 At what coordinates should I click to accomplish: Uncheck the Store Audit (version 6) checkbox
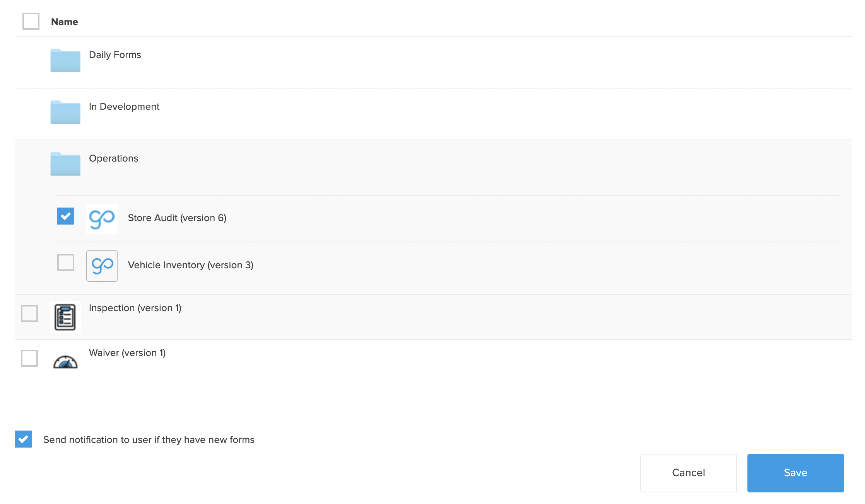pyautogui.click(x=66, y=216)
